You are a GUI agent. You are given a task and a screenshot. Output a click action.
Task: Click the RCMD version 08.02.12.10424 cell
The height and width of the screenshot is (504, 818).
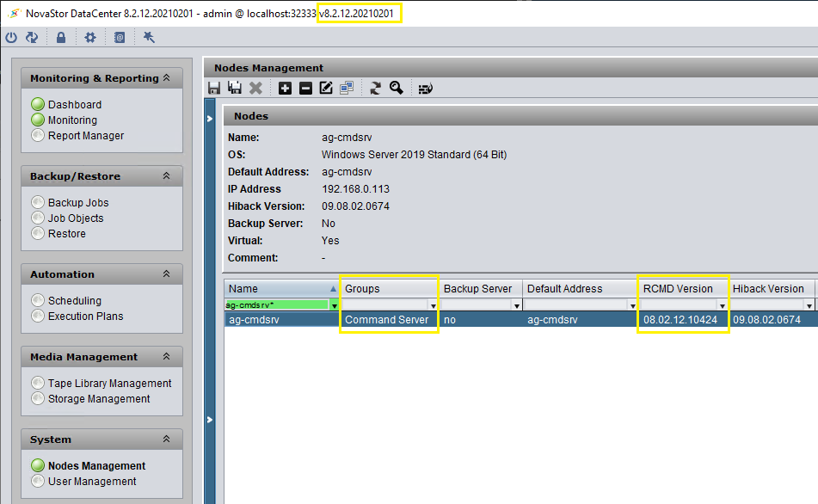point(684,319)
